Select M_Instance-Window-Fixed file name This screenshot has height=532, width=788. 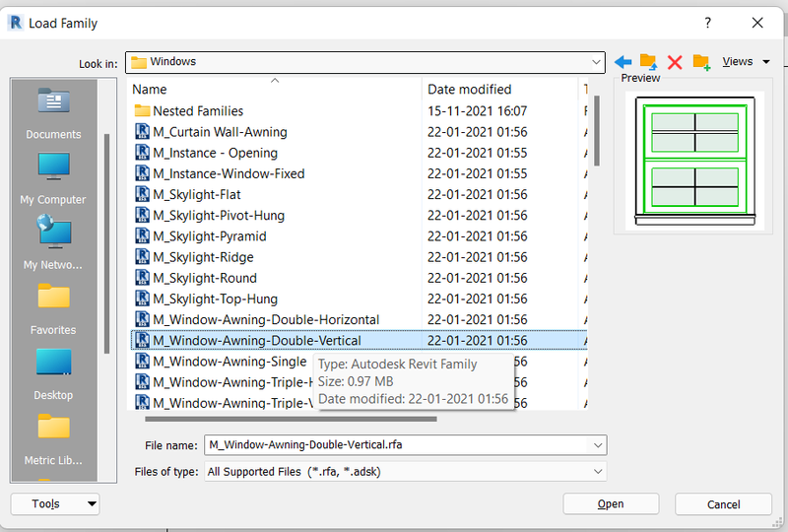pos(229,173)
